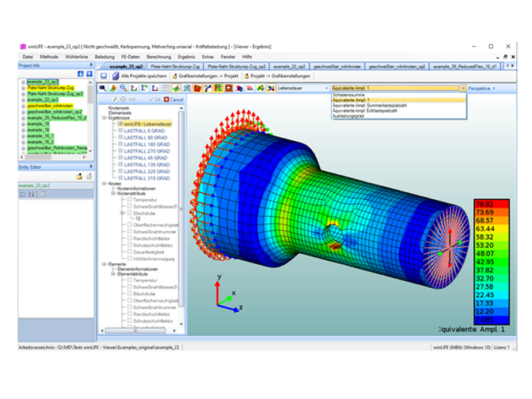532x399 pixels.
Task: Click the yellow folder icon in Entity Editor
Action: (79, 176)
